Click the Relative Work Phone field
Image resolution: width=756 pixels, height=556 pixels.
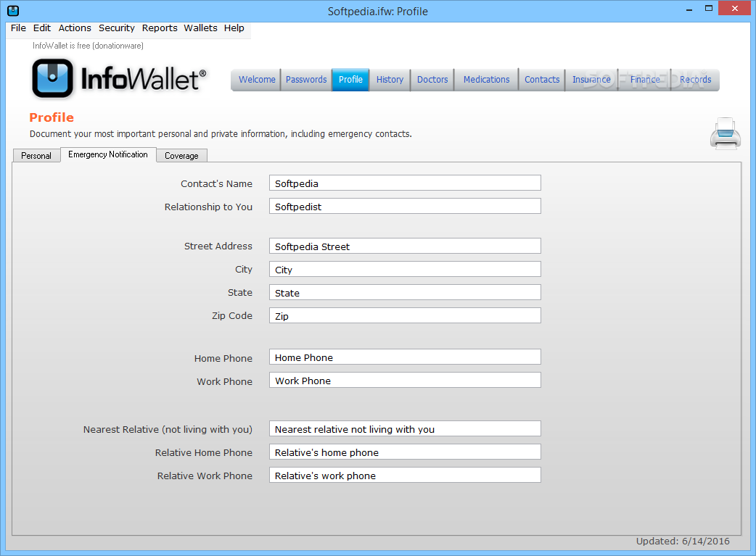click(405, 475)
